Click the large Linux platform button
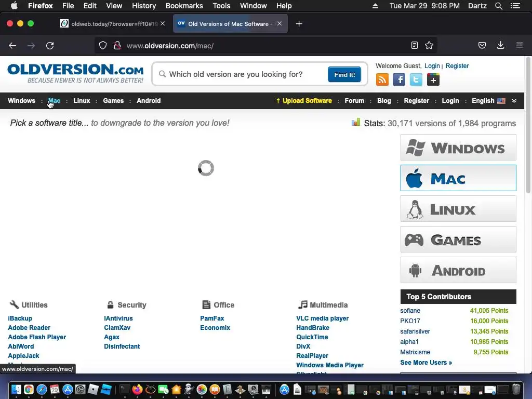 (458, 209)
